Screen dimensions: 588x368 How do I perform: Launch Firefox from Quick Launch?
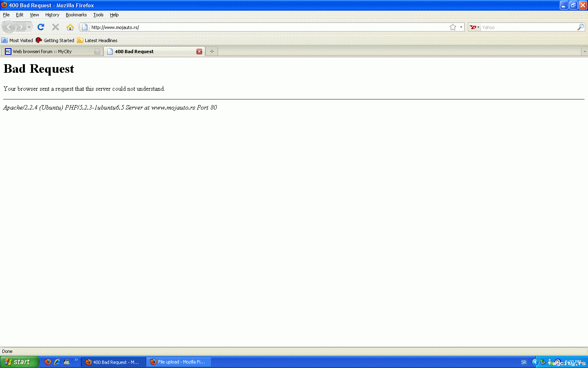(x=48, y=362)
